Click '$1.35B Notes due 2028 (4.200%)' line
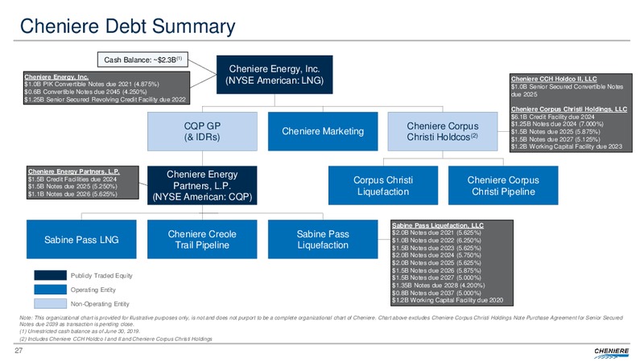 (438, 286)
